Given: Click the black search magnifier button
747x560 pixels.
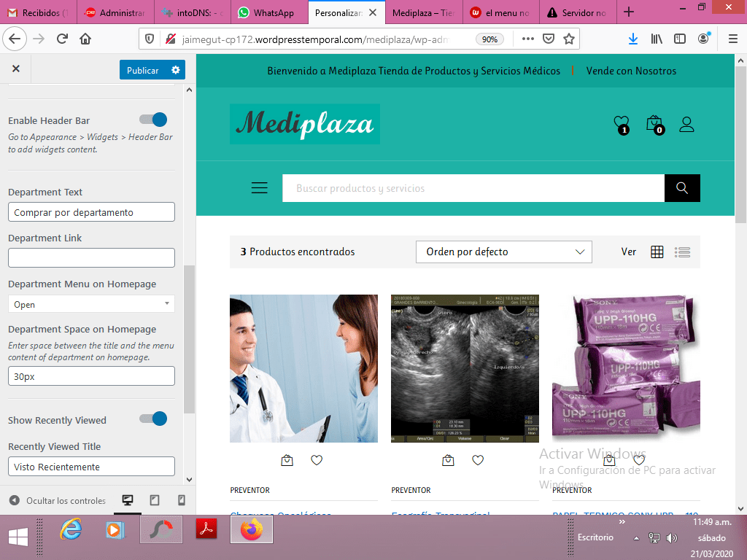Looking at the screenshot, I should click(x=682, y=188).
